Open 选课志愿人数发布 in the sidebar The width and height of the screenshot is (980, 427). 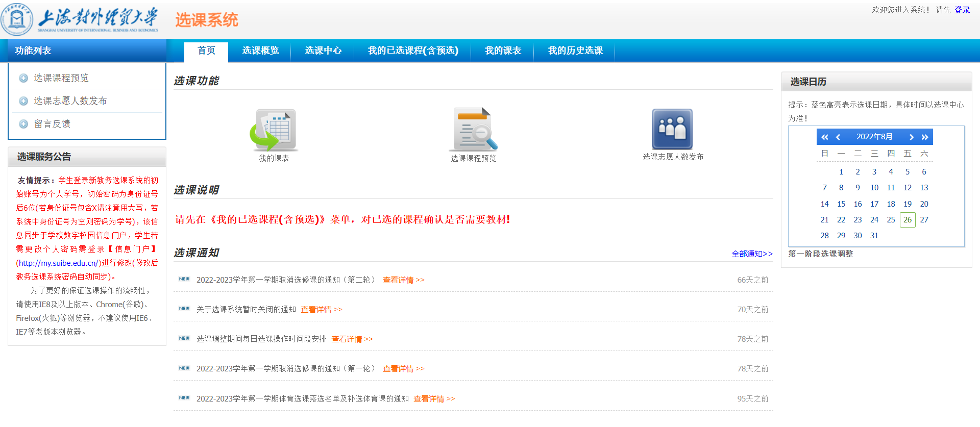tap(70, 101)
